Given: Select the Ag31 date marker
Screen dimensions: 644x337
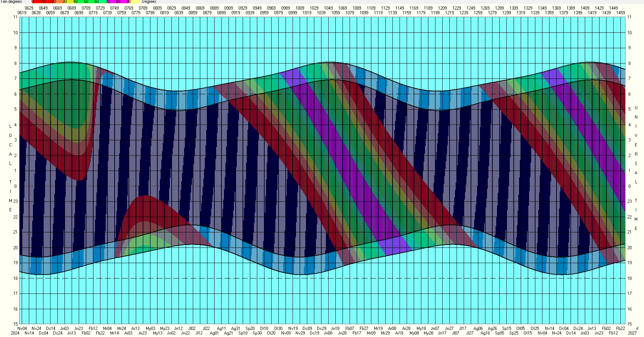Looking at the screenshot, I should click(236, 329).
